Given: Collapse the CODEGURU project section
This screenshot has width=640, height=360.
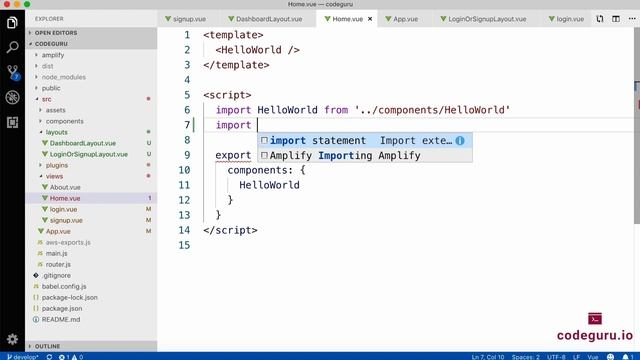Looking at the screenshot, I should (91, 44).
